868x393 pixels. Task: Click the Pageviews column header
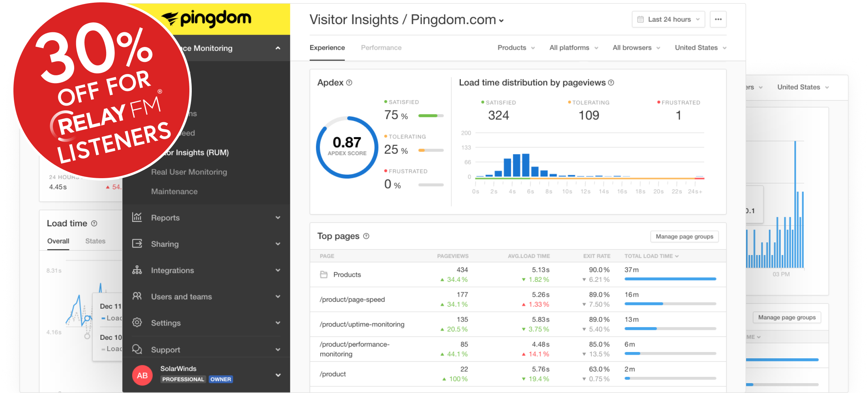[453, 256]
